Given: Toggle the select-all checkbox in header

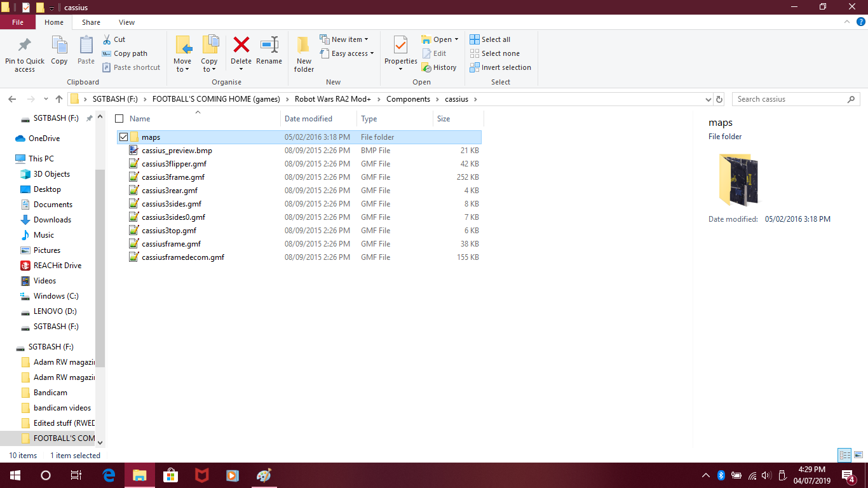Looking at the screenshot, I should (119, 119).
